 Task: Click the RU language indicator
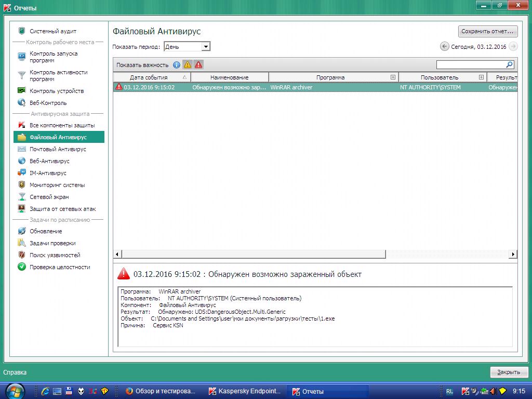tap(449, 391)
